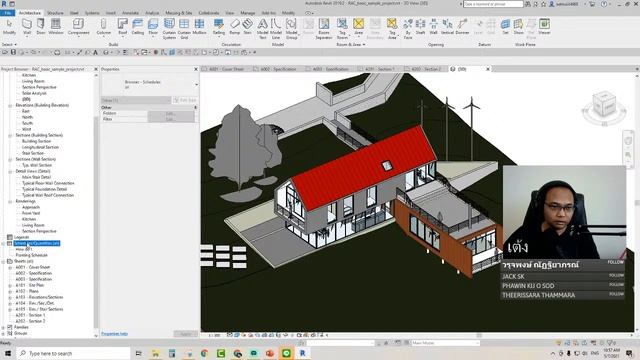Screen dimensions: 640x360
Task: Select the Column tool
Action: tap(103, 27)
